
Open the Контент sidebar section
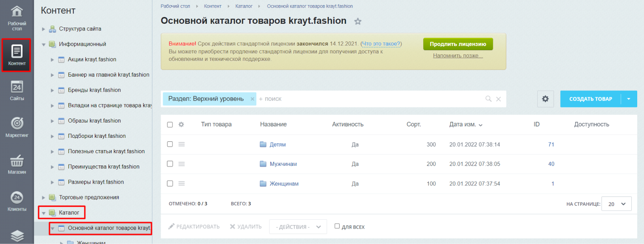click(x=17, y=55)
